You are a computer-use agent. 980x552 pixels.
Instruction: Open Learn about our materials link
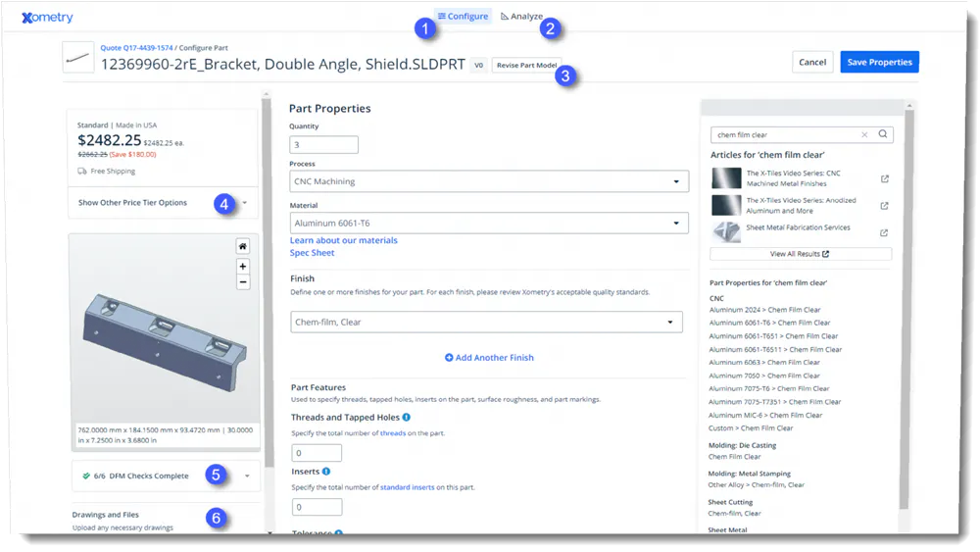coord(343,240)
